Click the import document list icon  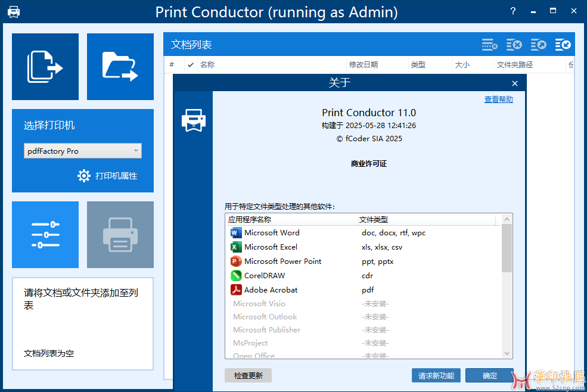pos(563,45)
